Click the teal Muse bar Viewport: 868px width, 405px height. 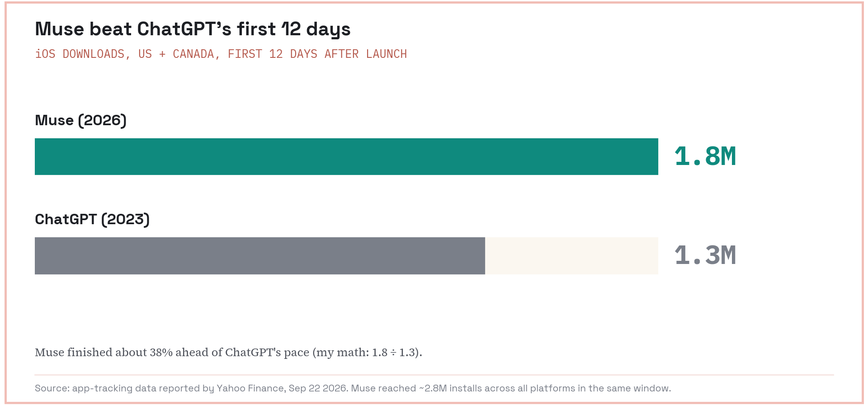346,156
